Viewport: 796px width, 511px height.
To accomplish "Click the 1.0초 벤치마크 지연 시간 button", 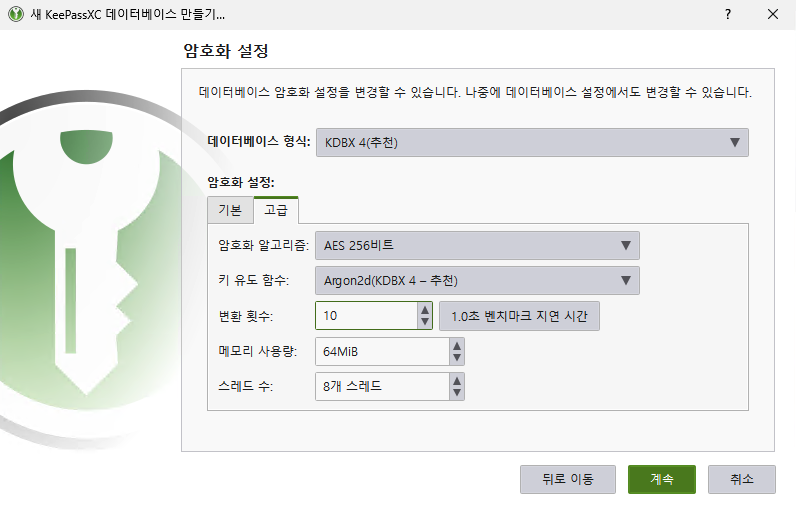I will coord(519,316).
